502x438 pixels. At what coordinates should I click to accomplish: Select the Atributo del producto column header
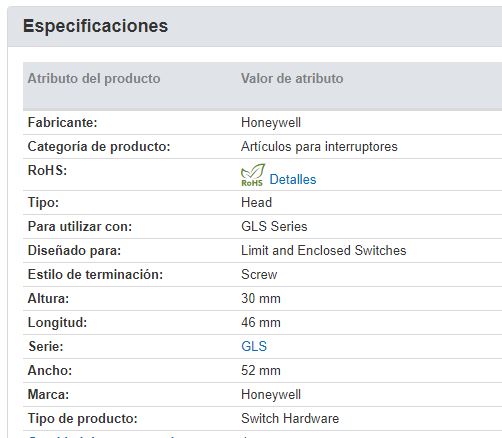pos(94,79)
